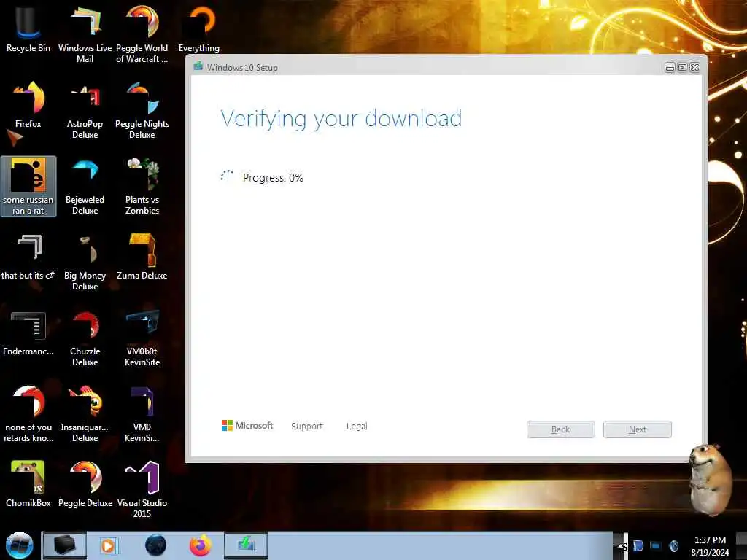Select the Plants vs Zombies icon
The width and height of the screenshot is (747, 560).
(x=142, y=186)
